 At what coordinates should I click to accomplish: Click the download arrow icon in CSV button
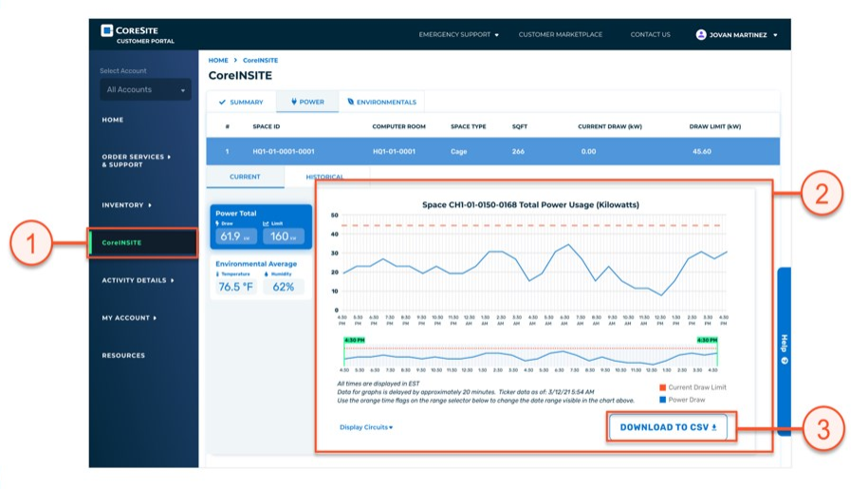tap(714, 427)
